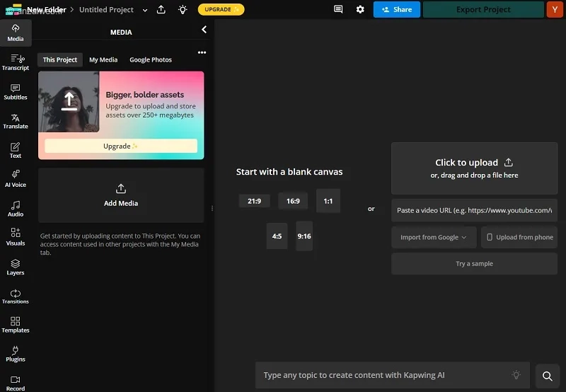
Task: Open the AI Voice tool
Action: (16, 179)
